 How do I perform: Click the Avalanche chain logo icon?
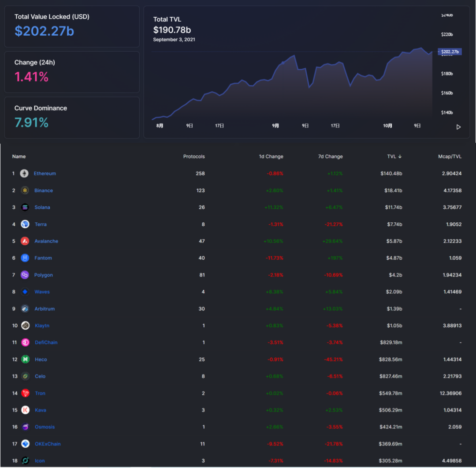point(25,241)
